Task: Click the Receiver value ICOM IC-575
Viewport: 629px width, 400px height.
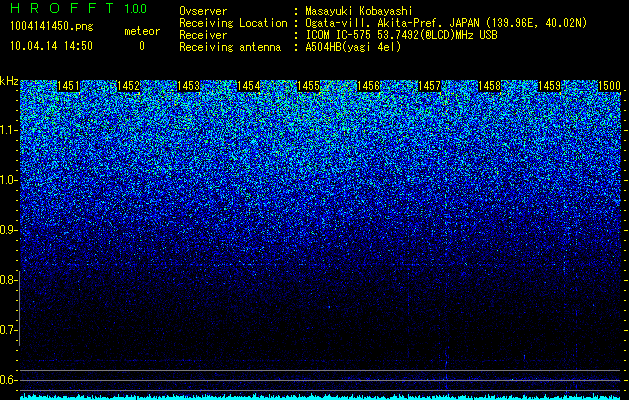Action: click(x=339, y=35)
